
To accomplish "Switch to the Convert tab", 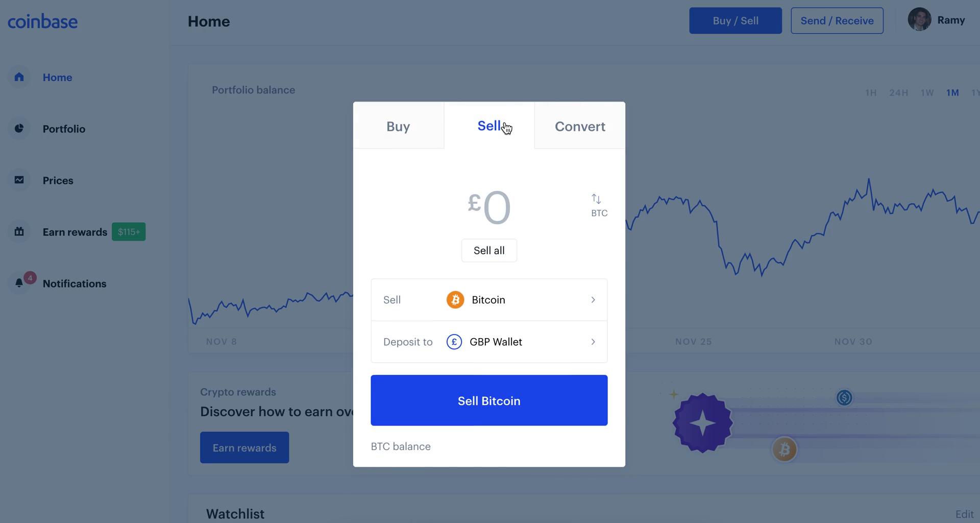I will coord(580,126).
